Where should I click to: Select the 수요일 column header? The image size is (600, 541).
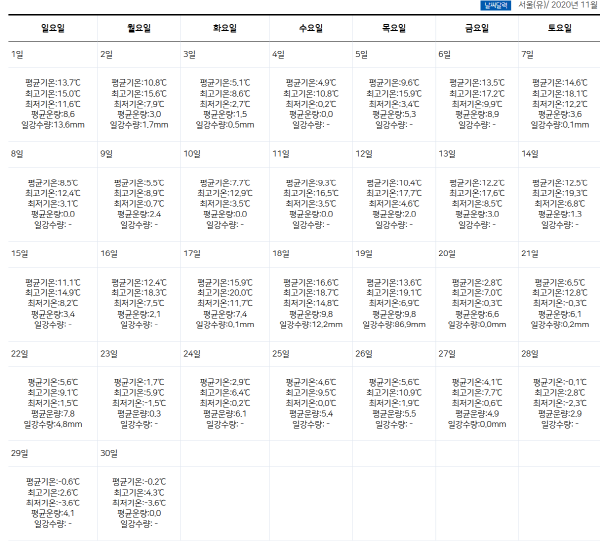click(x=309, y=29)
